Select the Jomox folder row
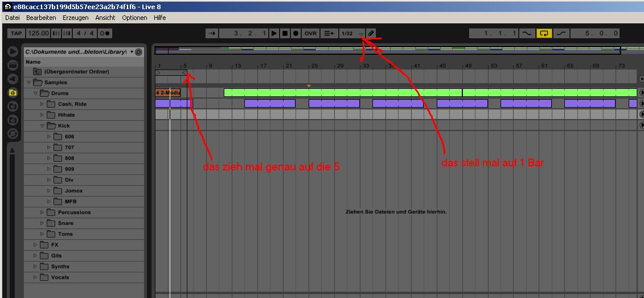 point(84,191)
